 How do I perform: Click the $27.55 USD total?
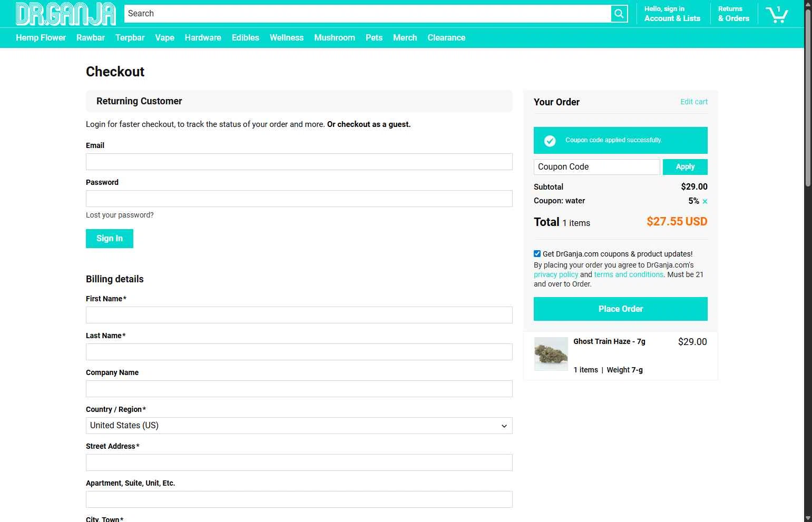[x=677, y=222]
